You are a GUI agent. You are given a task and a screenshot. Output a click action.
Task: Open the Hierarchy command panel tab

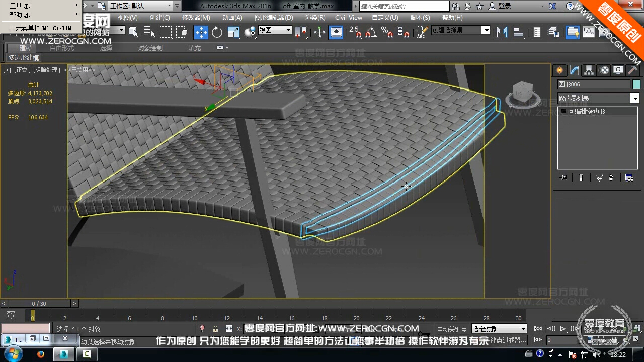(589, 70)
